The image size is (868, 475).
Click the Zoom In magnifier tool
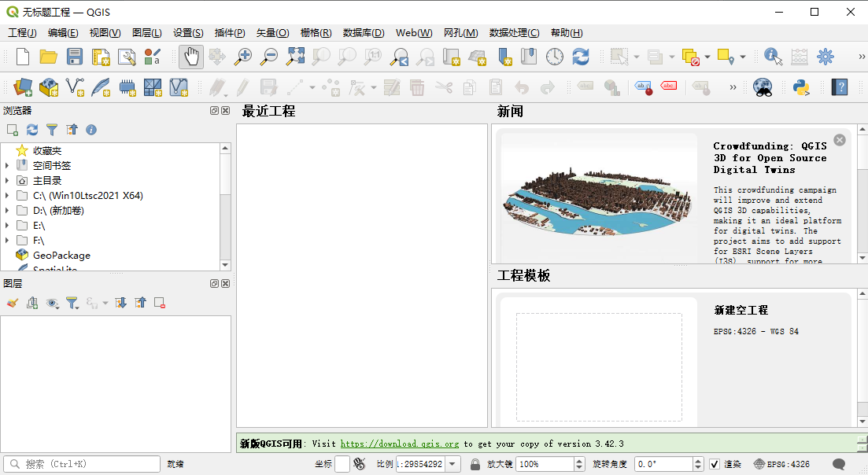tap(243, 57)
